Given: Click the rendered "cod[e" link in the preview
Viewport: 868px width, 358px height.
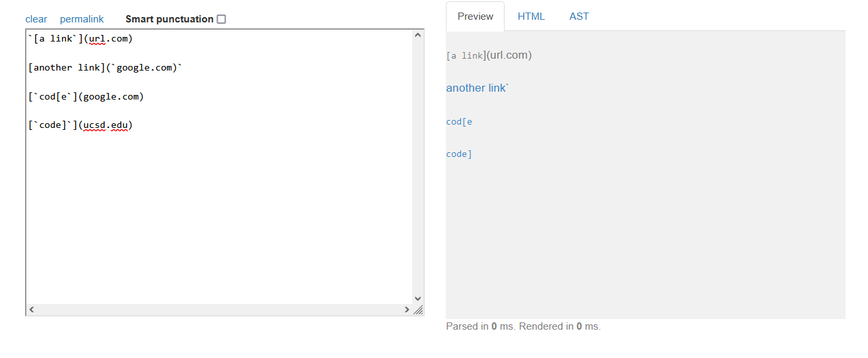Looking at the screenshot, I should click(x=459, y=122).
